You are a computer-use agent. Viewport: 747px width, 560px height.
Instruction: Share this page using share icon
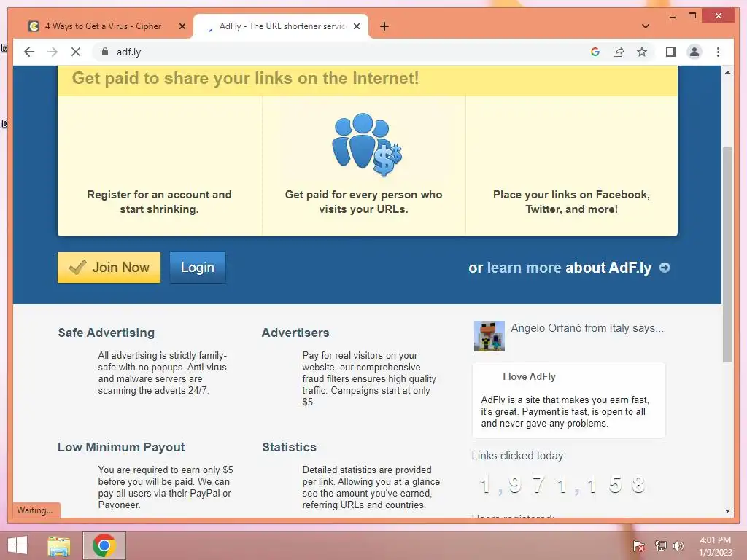point(619,52)
